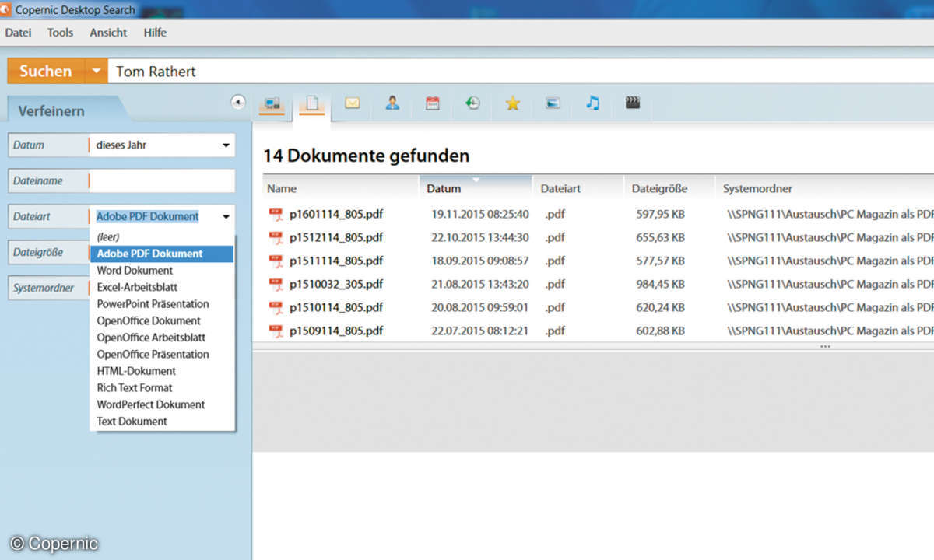Select file p1510032_305.pdf
The height and width of the screenshot is (560, 934).
click(336, 284)
